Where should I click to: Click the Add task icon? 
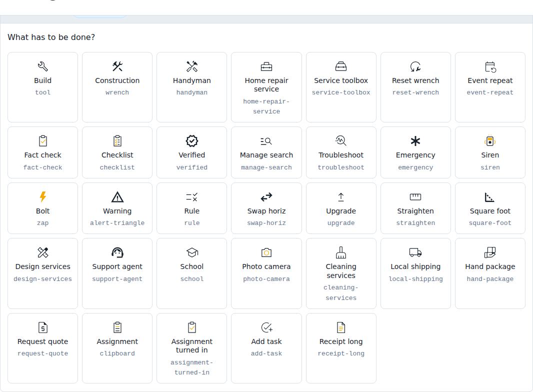(266, 327)
